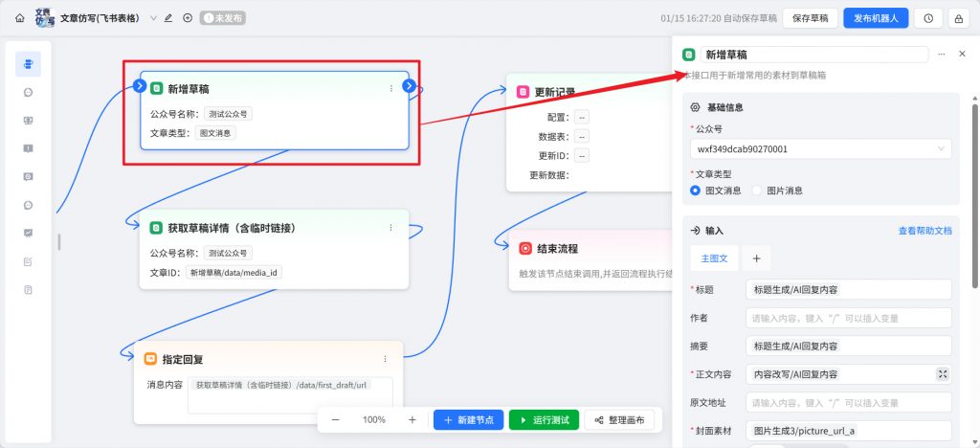This screenshot has width=980, height=448.
Task: Click the 新增草稿 title field in side panel
Action: point(814,55)
